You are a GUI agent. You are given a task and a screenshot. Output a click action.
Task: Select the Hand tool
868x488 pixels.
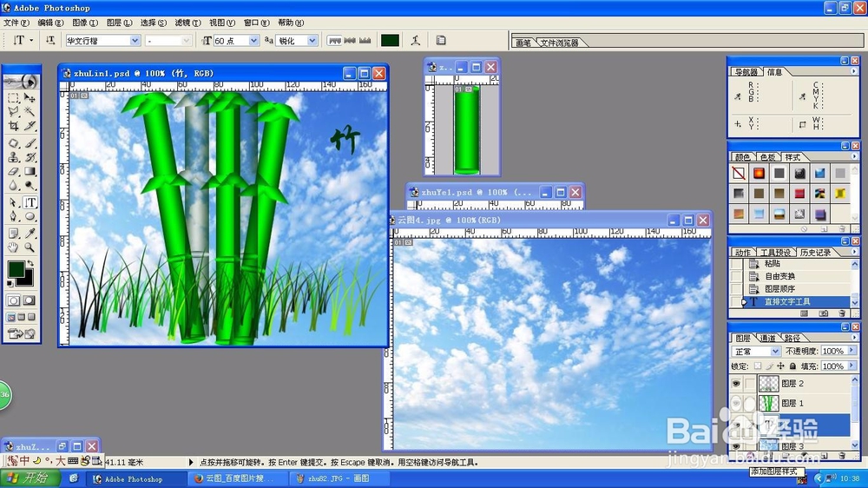coord(13,247)
